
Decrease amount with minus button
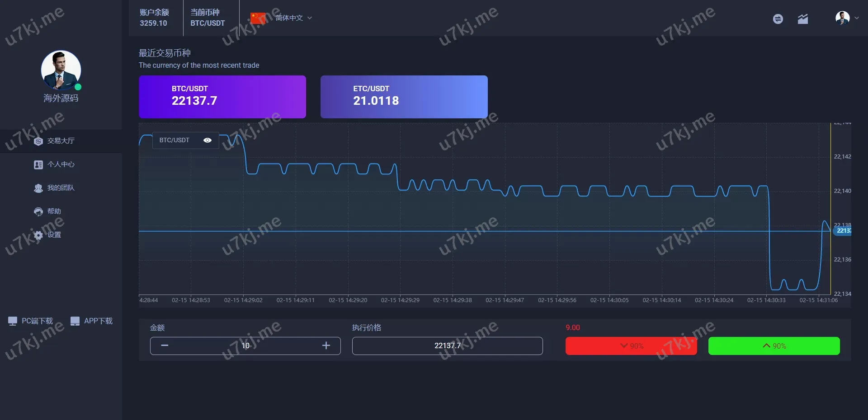[165, 345]
